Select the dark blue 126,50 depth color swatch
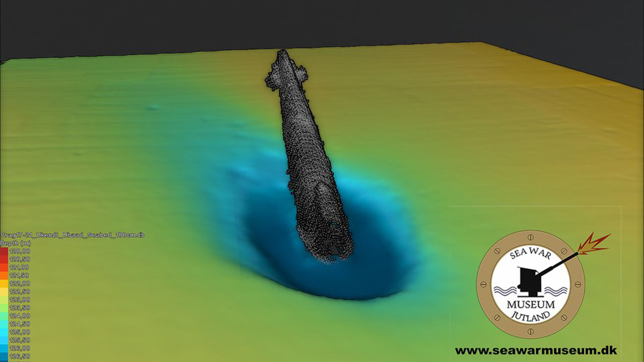The height and width of the screenshot is (362, 644). pyautogui.click(x=4, y=356)
